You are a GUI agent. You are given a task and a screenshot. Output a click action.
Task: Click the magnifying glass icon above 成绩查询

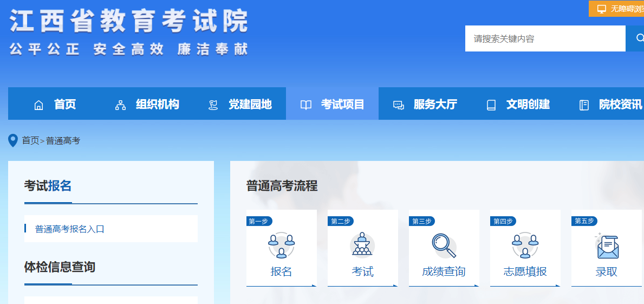coord(444,245)
